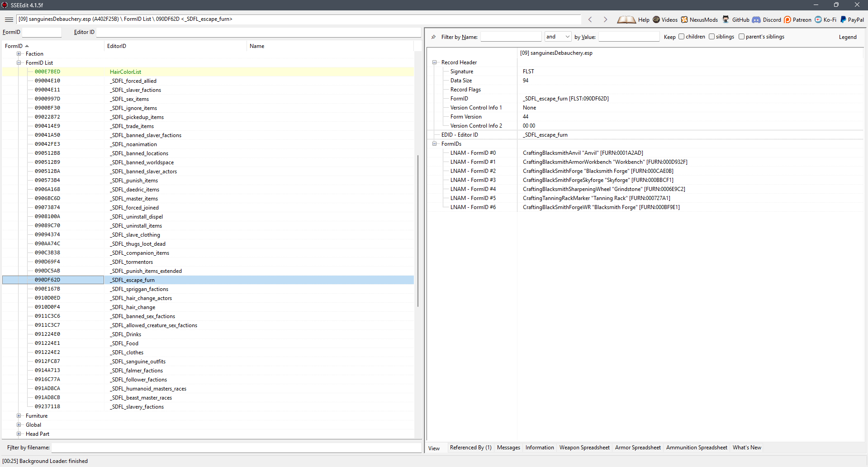
Task: Select _SDFL_Drinks record
Action: tap(208, 334)
